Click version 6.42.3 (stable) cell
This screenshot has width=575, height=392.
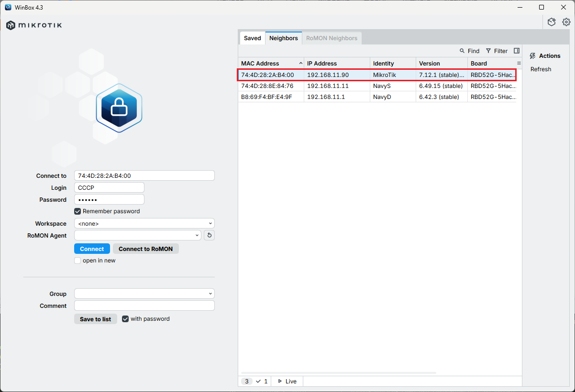coord(442,97)
